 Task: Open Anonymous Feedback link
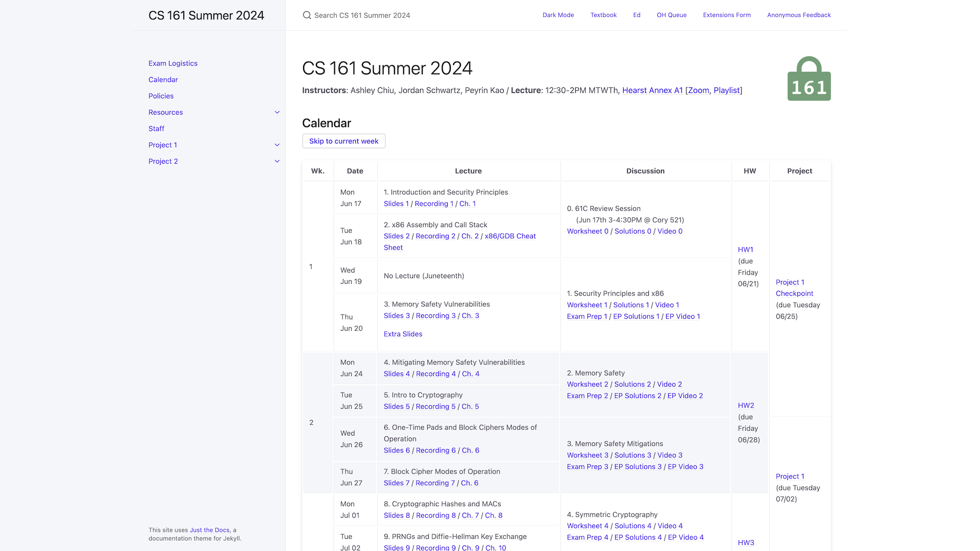(799, 15)
